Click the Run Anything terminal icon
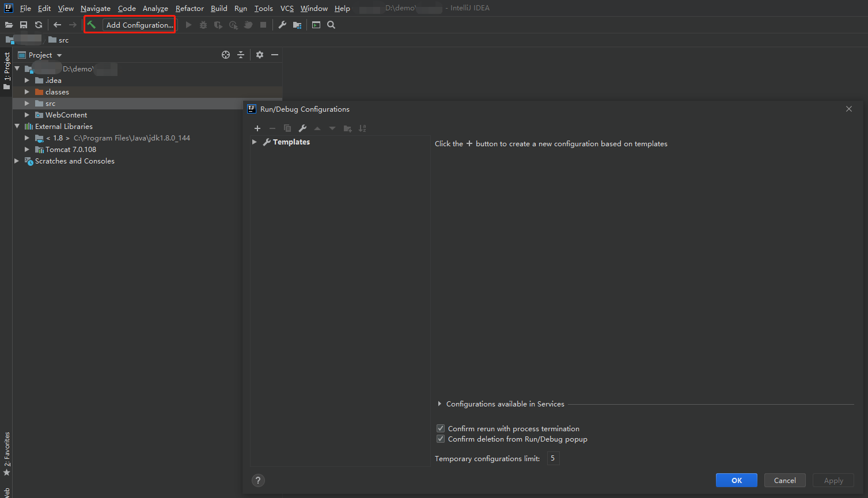The width and height of the screenshot is (868, 498). point(316,25)
